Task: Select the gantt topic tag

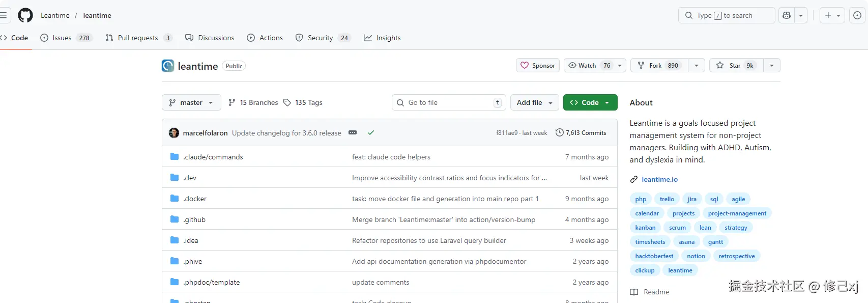Action: coord(715,242)
